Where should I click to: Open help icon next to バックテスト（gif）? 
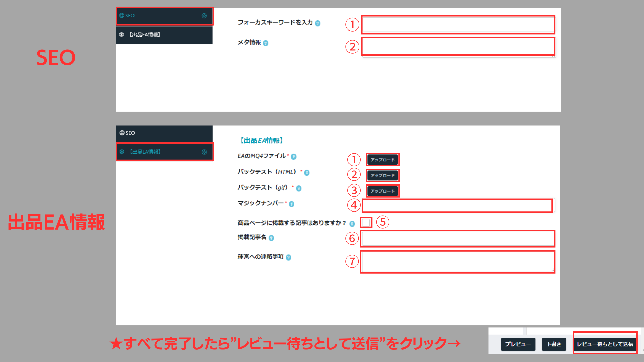coord(299,188)
